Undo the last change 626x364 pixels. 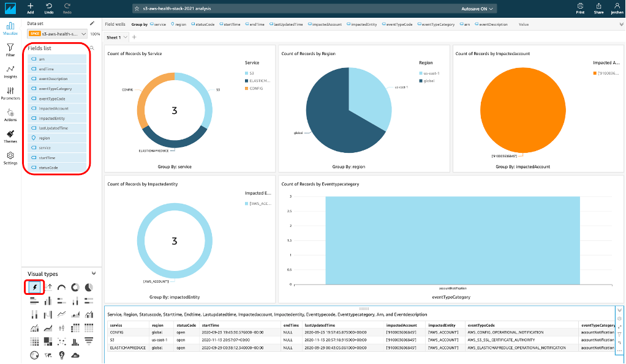[49, 9]
